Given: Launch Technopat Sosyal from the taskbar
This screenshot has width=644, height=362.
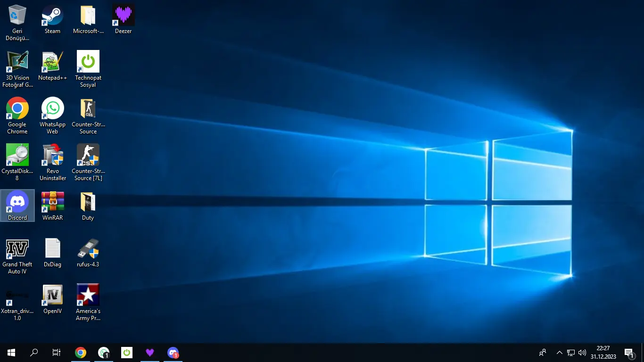Looking at the screenshot, I should [x=127, y=353].
